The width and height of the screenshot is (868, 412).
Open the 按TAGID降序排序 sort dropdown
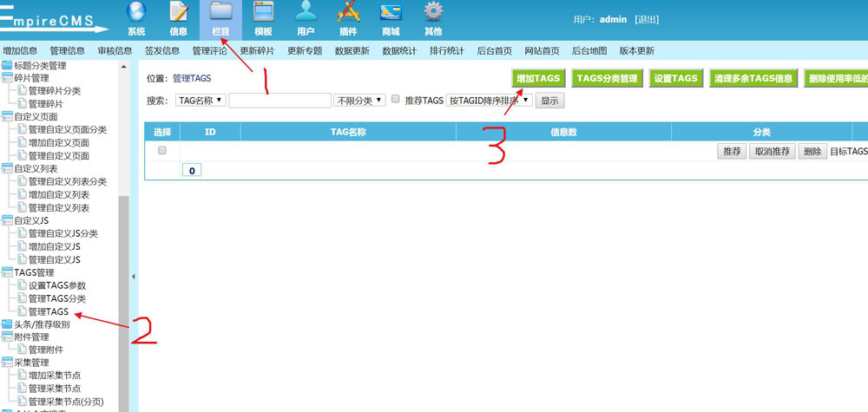point(488,101)
